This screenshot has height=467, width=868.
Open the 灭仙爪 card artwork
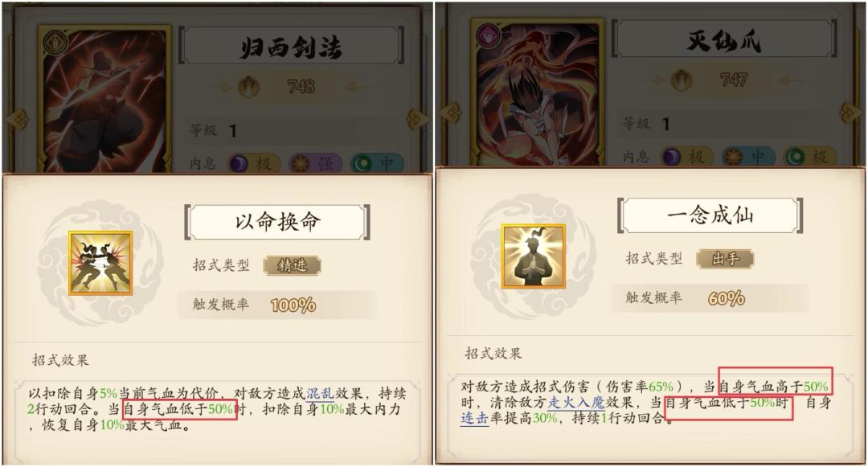(538, 93)
